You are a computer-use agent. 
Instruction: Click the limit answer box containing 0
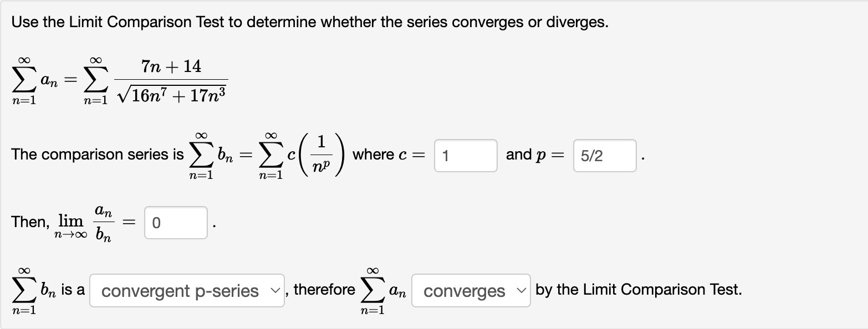click(x=175, y=222)
